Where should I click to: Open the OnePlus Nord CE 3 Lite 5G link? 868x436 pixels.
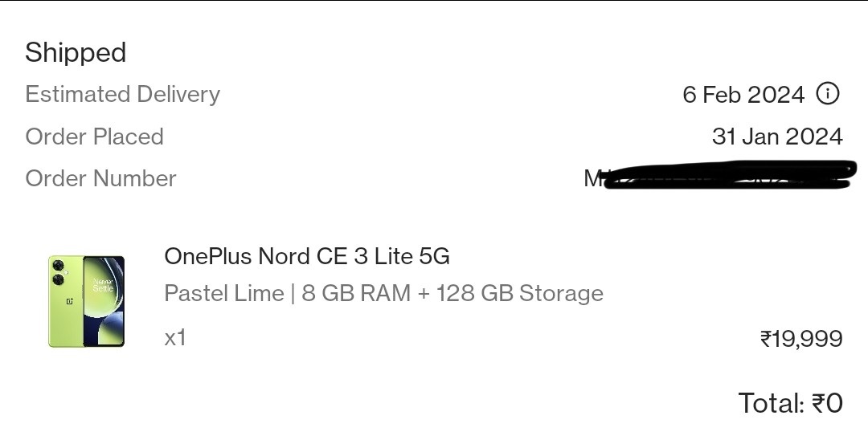(x=307, y=256)
